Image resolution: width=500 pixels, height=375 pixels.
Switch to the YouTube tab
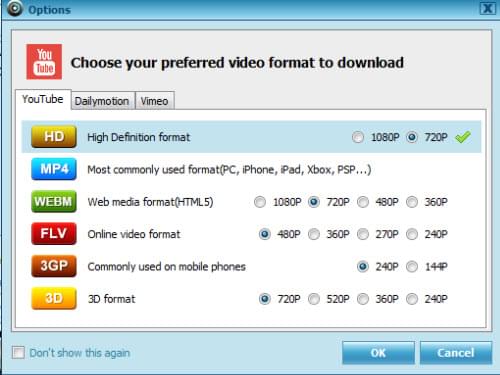[x=43, y=99]
